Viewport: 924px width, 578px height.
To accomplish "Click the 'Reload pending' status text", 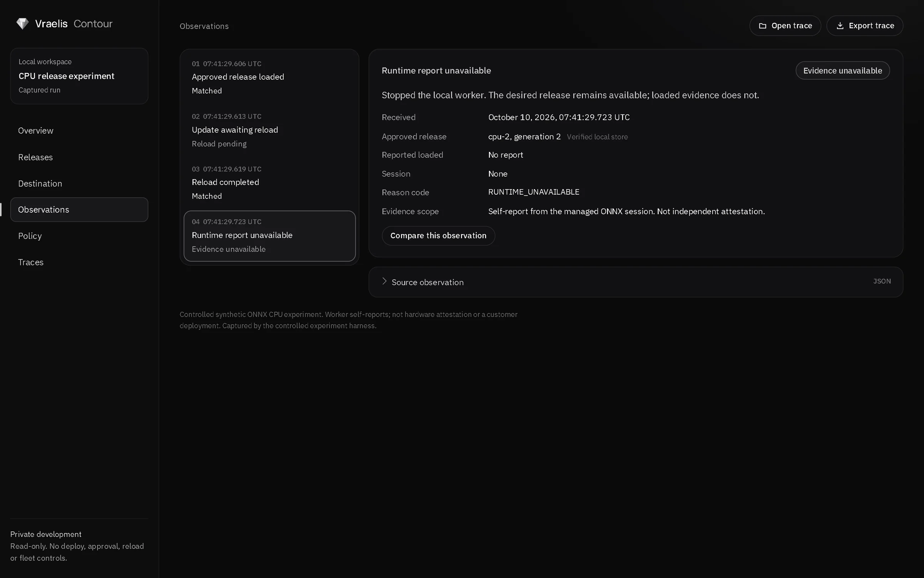I will click(219, 144).
